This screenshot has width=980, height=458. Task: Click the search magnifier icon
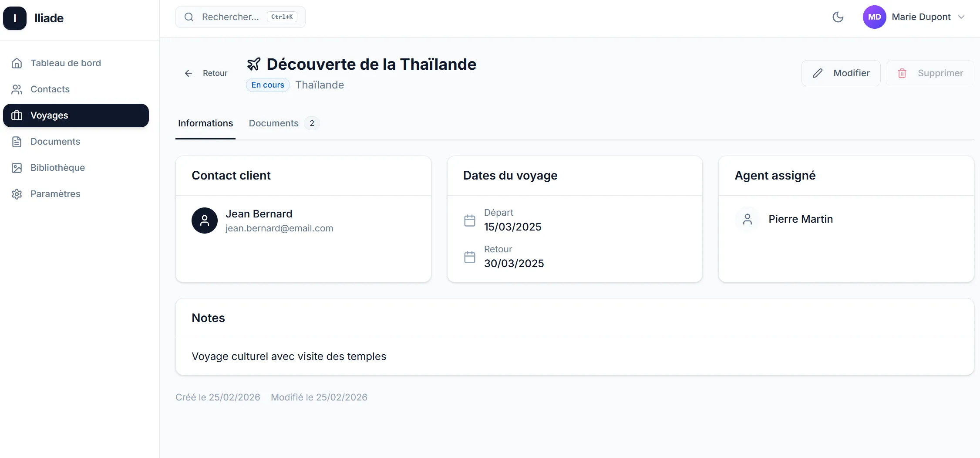click(189, 17)
